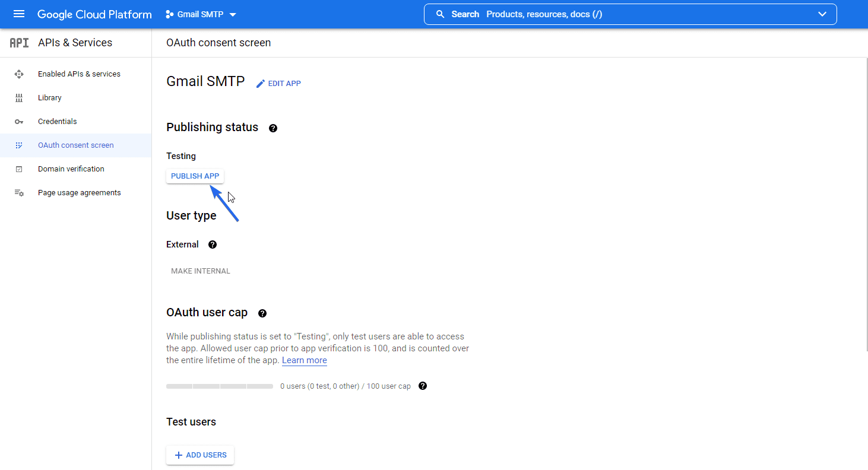
Task: Click the OAuth consent screen page header
Action: click(x=218, y=43)
